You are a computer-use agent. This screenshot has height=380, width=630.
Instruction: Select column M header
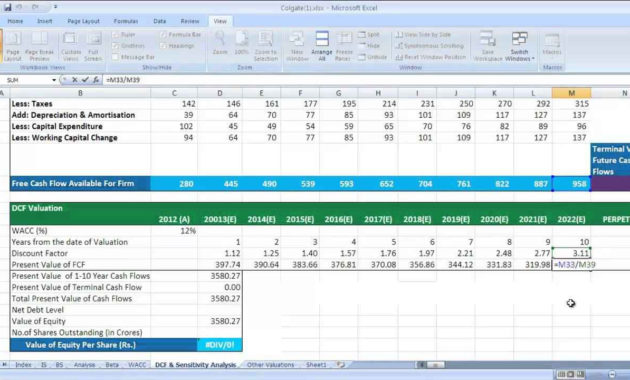(571, 93)
